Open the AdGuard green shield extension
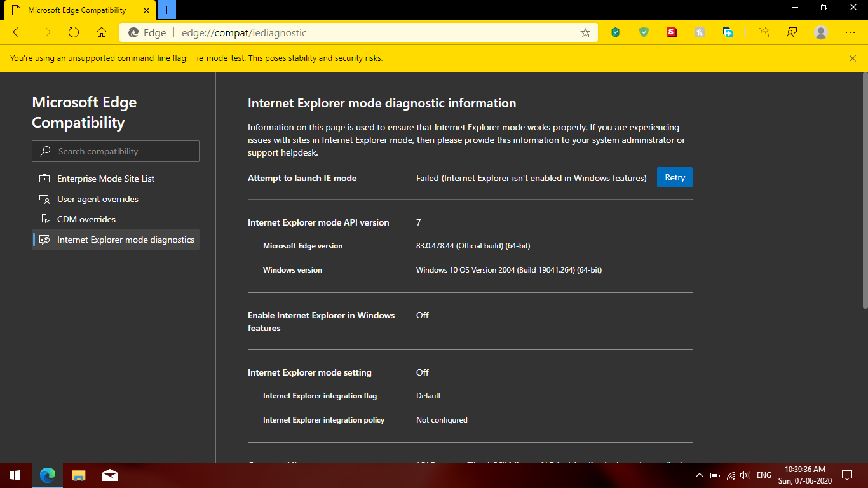This screenshot has width=868, height=488. (644, 33)
